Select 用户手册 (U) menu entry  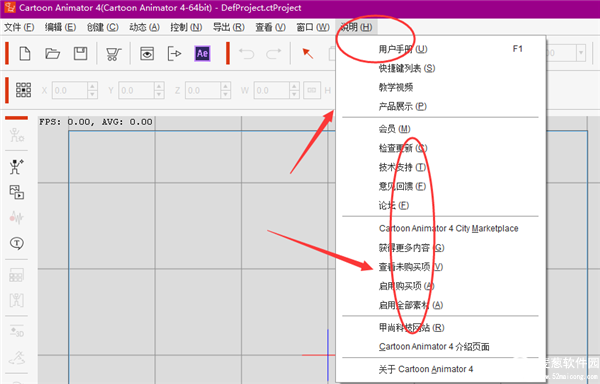click(440, 49)
